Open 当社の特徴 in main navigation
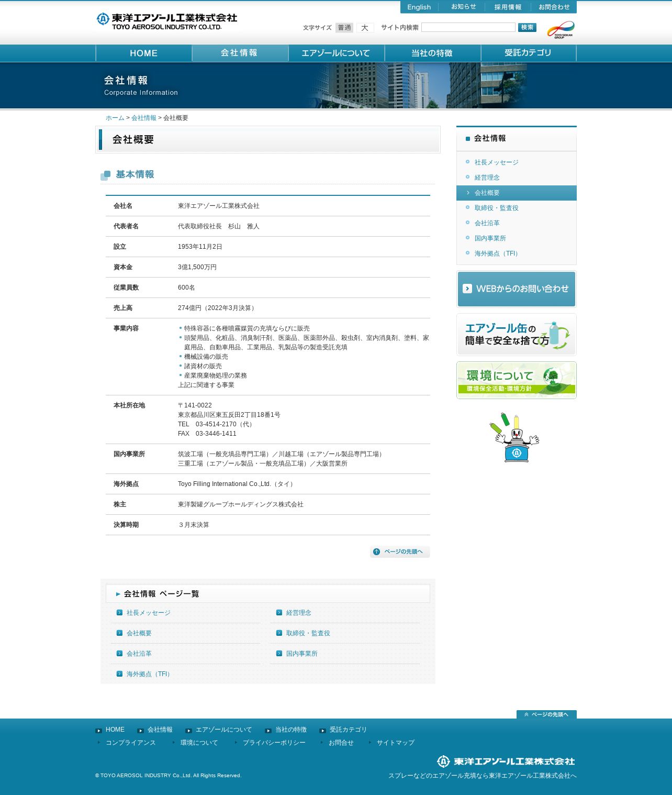The height and width of the screenshot is (795, 672). click(433, 53)
